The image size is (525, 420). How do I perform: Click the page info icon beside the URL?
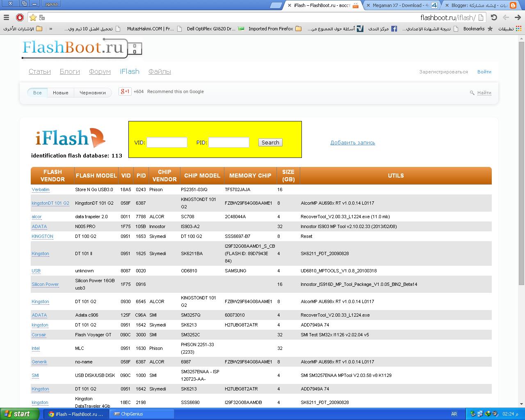(x=482, y=17)
